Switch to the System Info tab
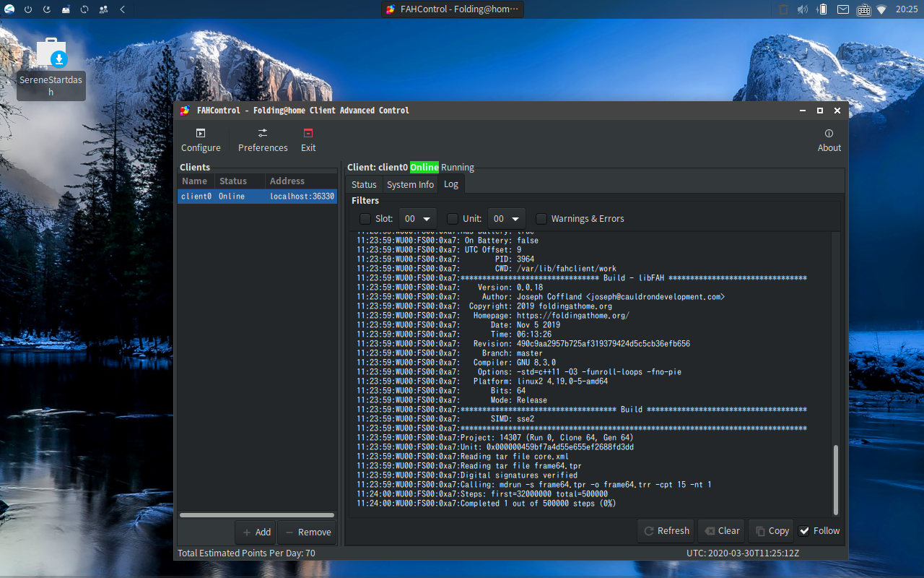The image size is (924, 578). point(410,184)
